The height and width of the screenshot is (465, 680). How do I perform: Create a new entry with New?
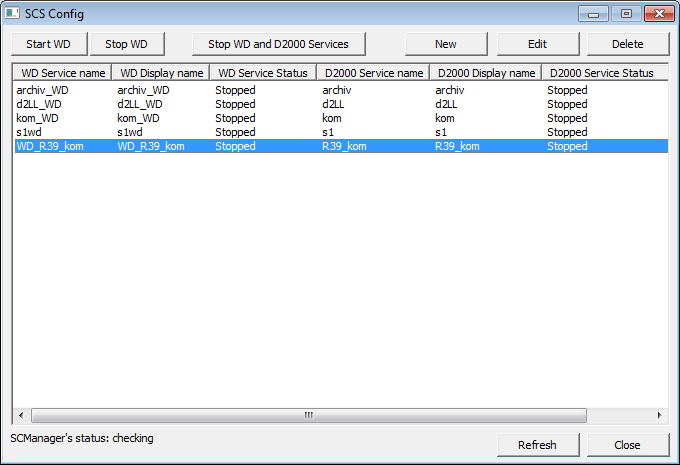click(446, 44)
